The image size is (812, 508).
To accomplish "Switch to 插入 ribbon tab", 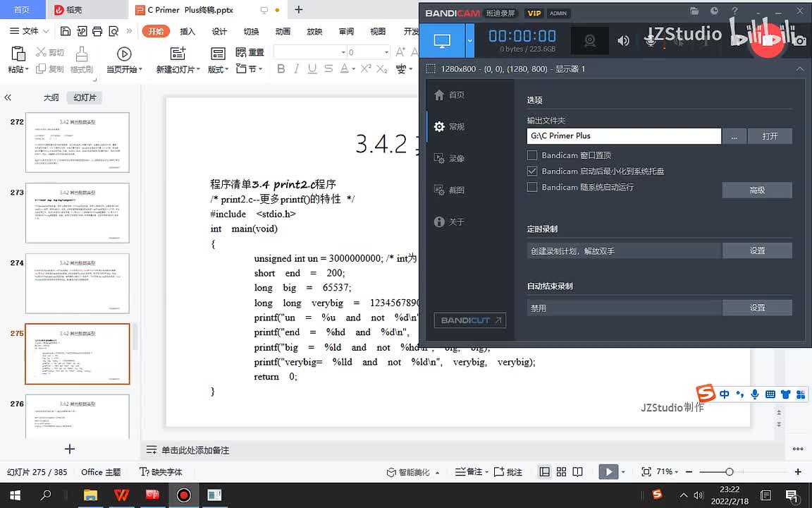I will pos(187,31).
